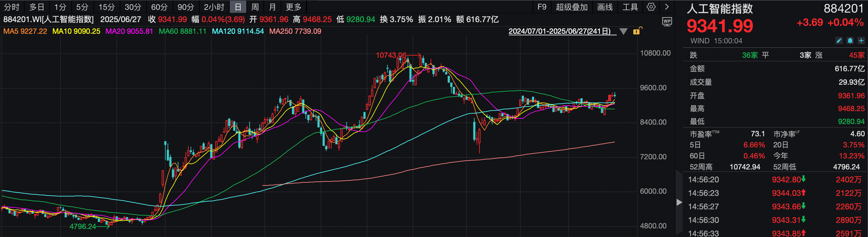Click the pencil edit icon

click(x=839, y=41)
